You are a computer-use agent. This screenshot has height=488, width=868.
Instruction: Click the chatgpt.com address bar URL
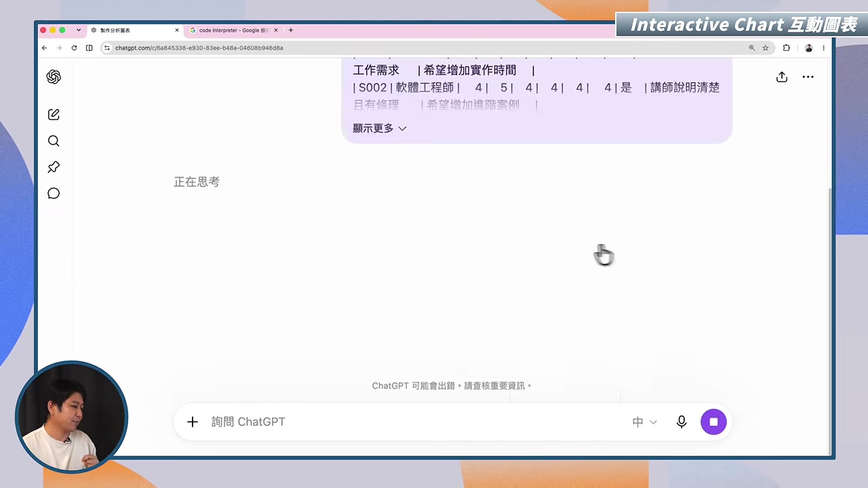click(199, 48)
